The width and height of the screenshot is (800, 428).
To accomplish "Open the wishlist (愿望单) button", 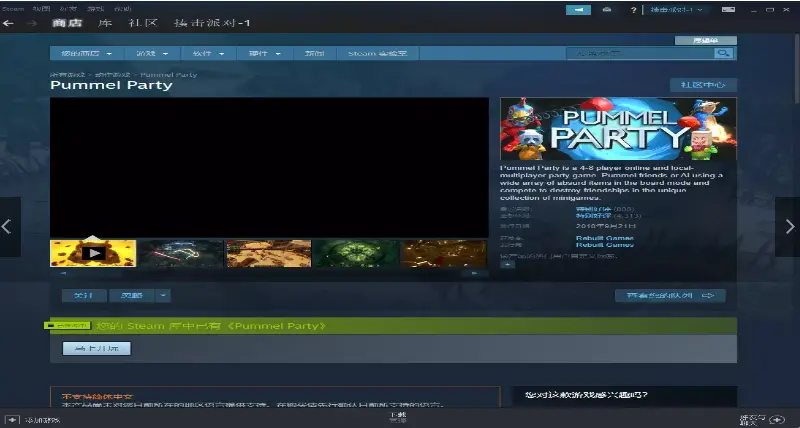I will click(x=706, y=40).
